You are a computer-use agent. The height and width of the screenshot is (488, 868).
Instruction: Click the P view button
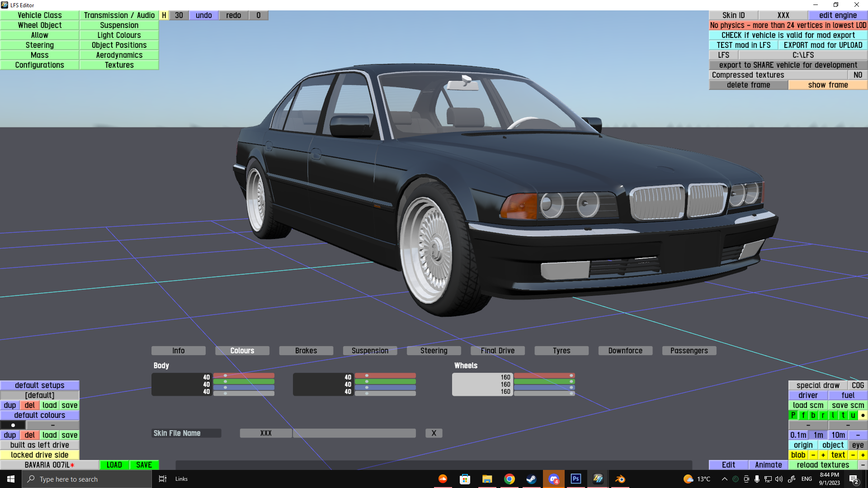point(793,415)
